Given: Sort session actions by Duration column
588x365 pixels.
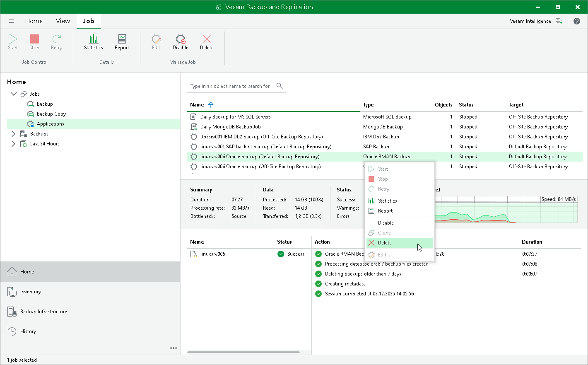Looking at the screenshot, I should coord(532,242).
